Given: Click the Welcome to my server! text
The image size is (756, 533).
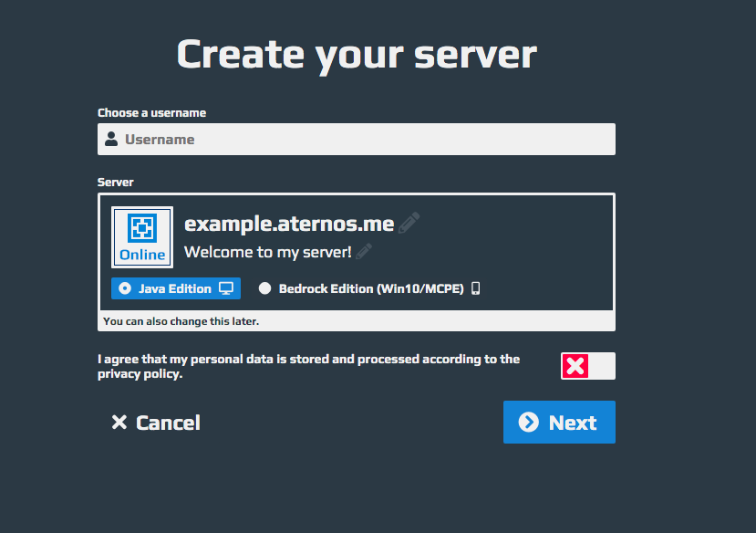Looking at the screenshot, I should pos(267,252).
